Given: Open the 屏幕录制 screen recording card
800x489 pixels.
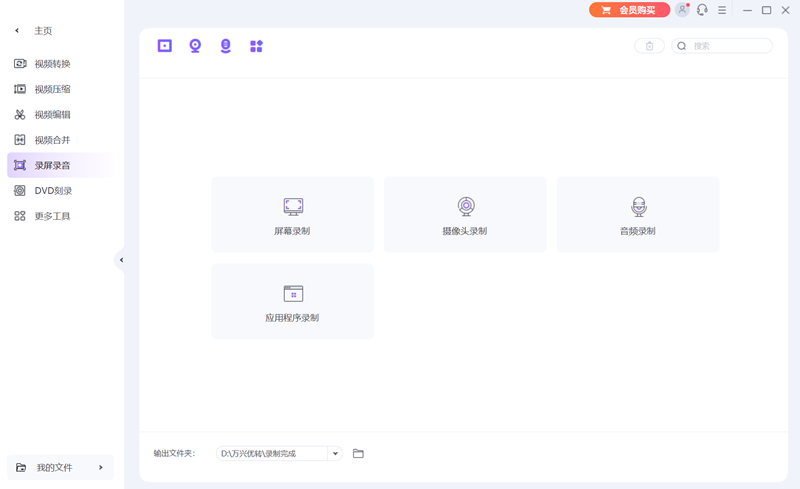Looking at the screenshot, I should 292,215.
